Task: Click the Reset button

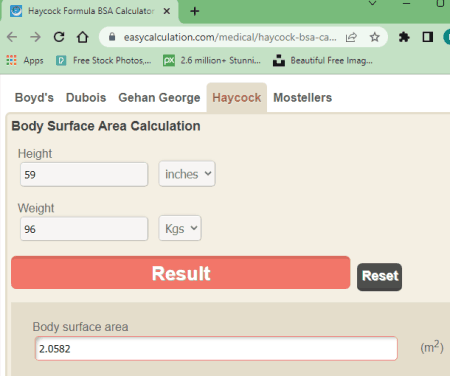Action: [379, 277]
